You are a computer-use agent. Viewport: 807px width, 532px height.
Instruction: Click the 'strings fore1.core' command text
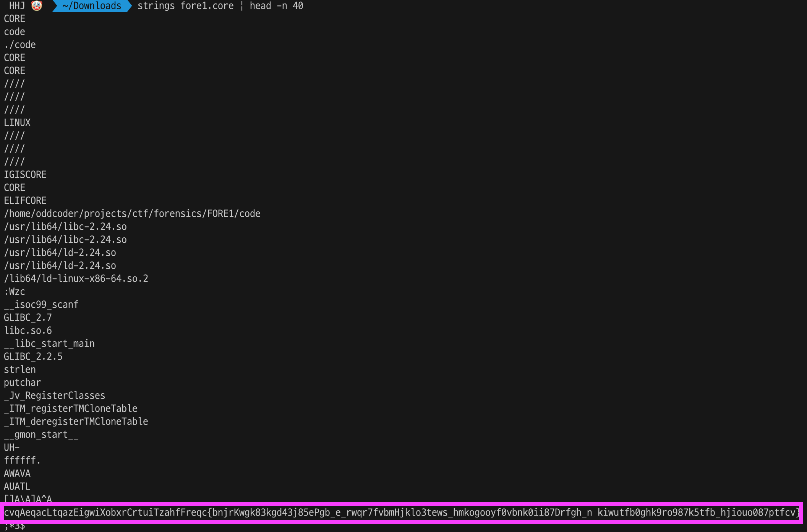click(x=185, y=6)
